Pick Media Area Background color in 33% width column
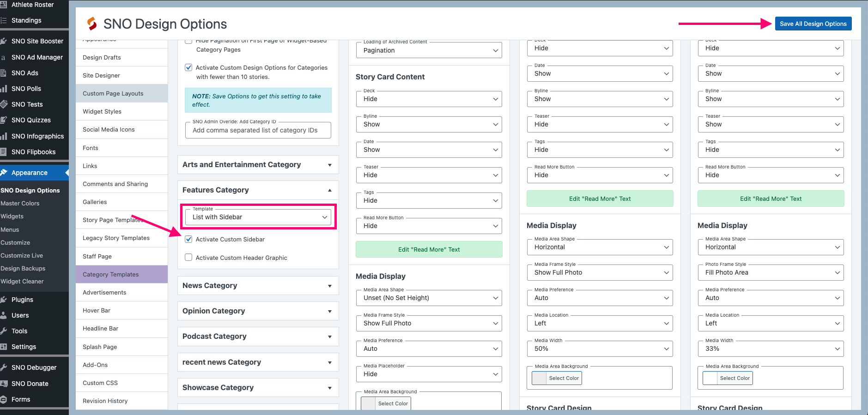The width and height of the screenshot is (868, 415). pos(728,378)
